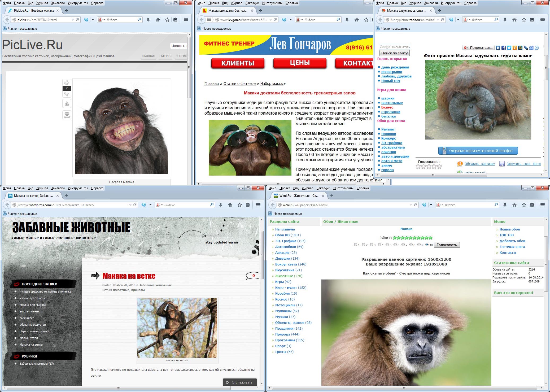
Task: Expand URL dropdown arrow in wordpress address bar
Action: [130, 205]
